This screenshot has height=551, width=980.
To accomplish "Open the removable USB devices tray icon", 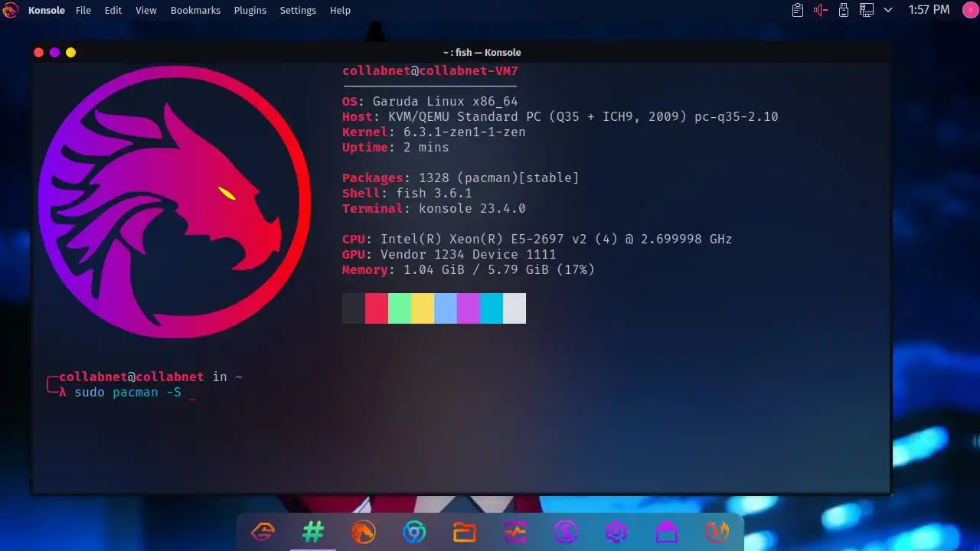I will point(844,10).
